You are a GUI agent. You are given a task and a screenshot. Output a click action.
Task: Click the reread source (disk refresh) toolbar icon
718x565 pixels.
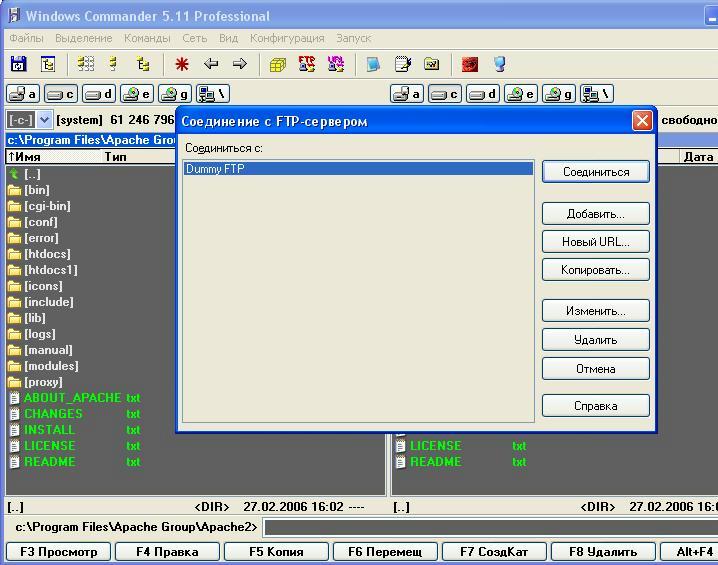pyautogui.click(x=19, y=64)
